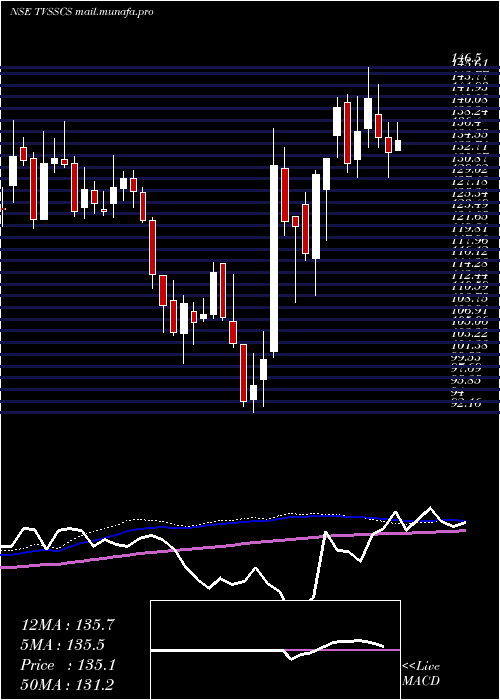Click the Price : 135.1 readout

tap(68, 665)
